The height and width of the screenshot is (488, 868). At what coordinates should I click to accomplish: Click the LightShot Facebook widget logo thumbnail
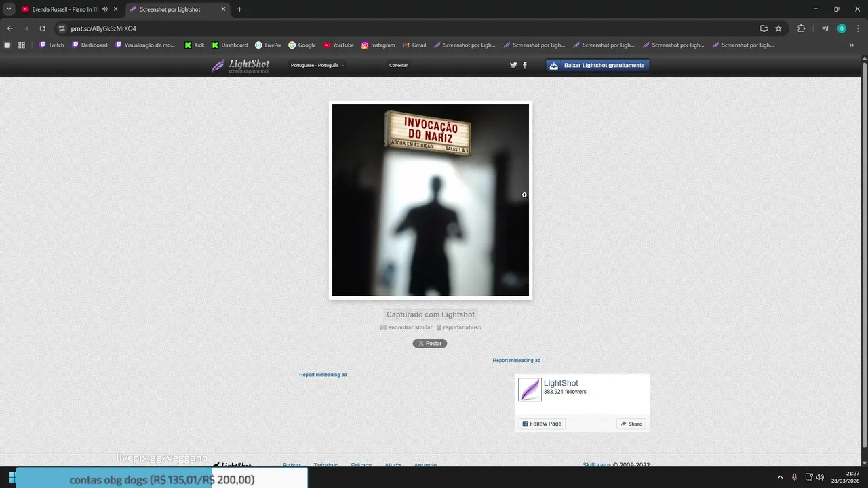530,389
